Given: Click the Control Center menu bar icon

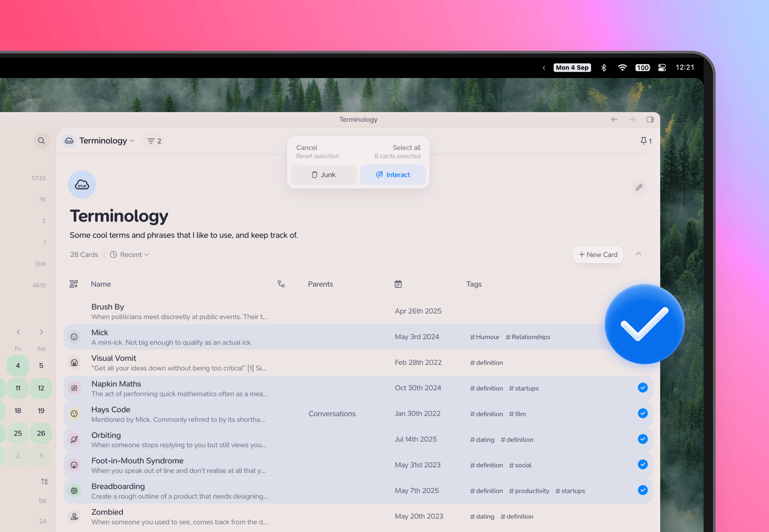Looking at the screenshot, I should [x=662, y=68].
